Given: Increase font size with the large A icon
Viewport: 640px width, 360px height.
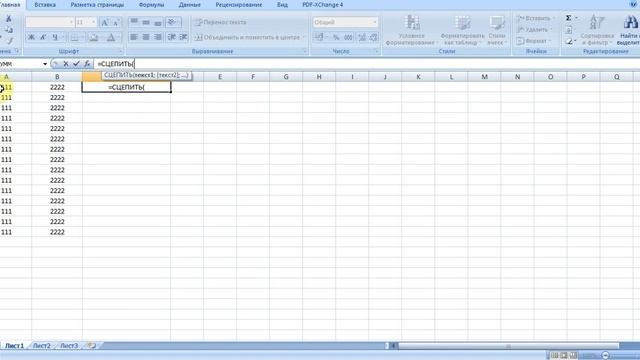Looking at the screenshot, I should coord(105,22).
